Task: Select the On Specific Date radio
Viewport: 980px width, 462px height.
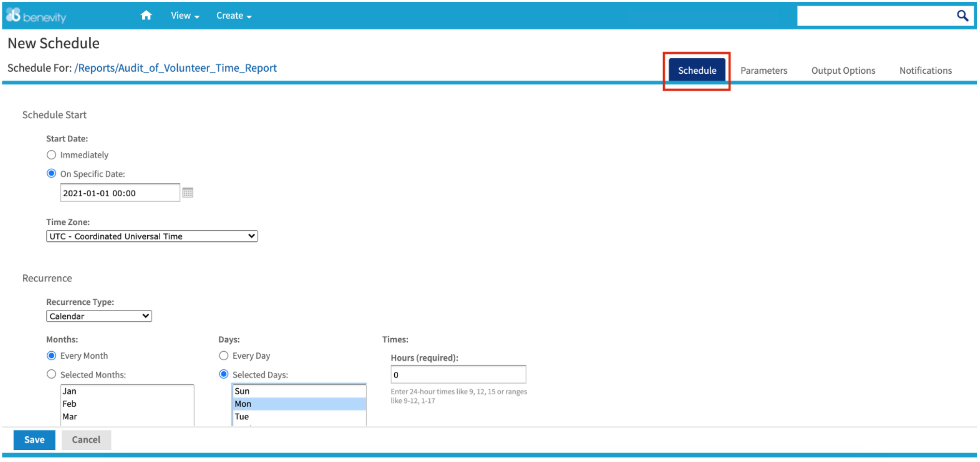Action: pos(52,173)
